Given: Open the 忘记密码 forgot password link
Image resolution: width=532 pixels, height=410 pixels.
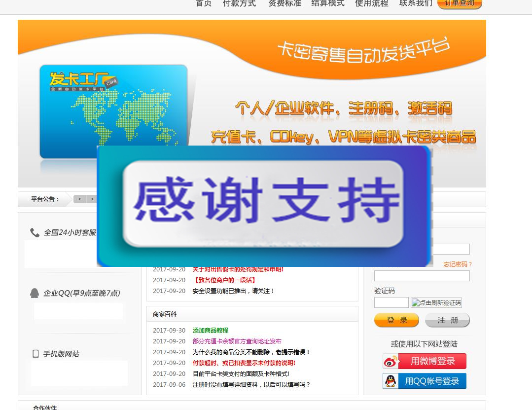Looking at the screenshot, I should (x=455, y=264).
